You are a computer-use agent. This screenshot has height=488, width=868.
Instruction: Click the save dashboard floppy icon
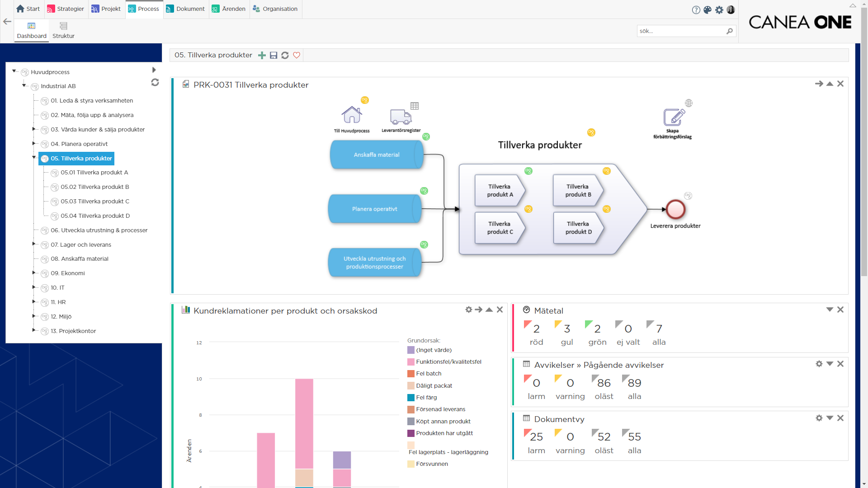tap(274, 55)
